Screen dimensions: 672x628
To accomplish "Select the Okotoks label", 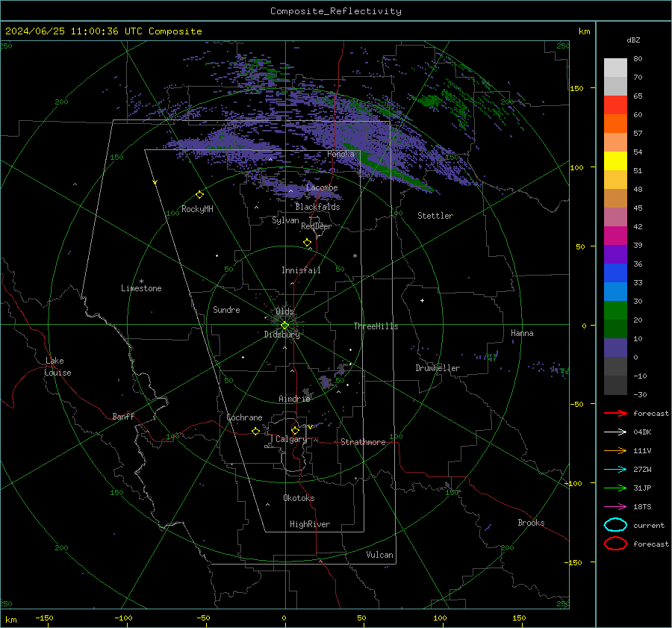I will click(x=299, y=498).
